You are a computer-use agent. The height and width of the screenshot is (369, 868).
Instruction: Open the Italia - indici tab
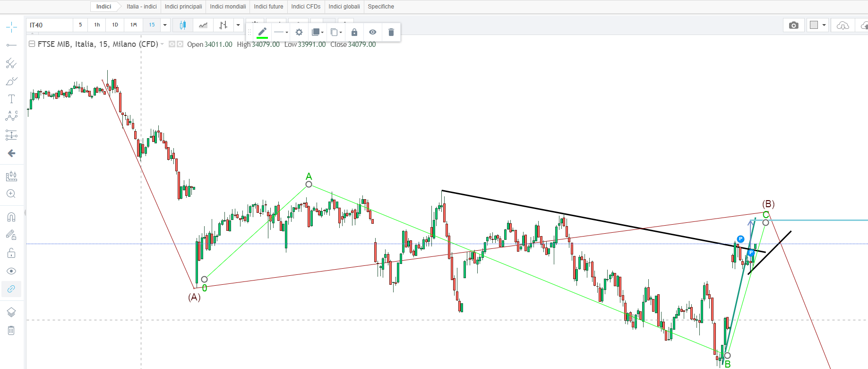tap(142, 7)
